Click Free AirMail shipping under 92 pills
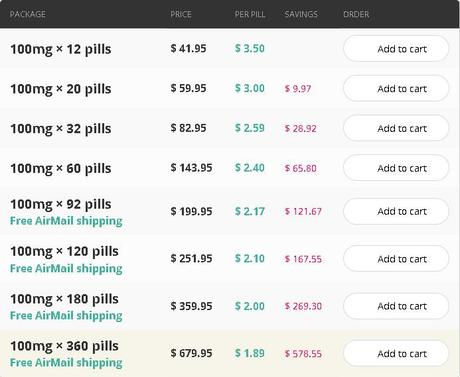This screenshot has height=377, width=460. [66, 221]
